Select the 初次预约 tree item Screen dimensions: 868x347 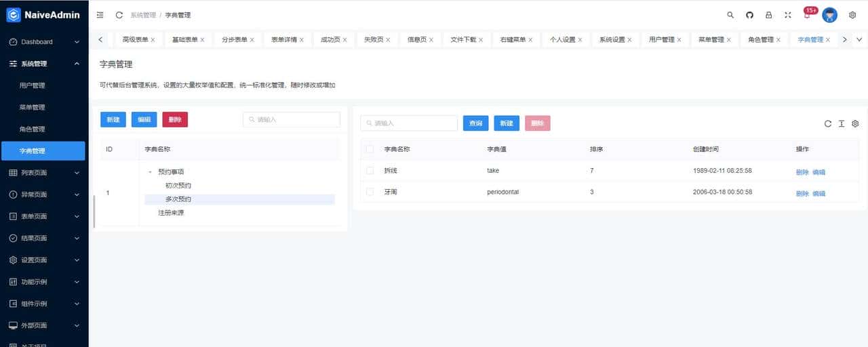(x=178, y=186)
